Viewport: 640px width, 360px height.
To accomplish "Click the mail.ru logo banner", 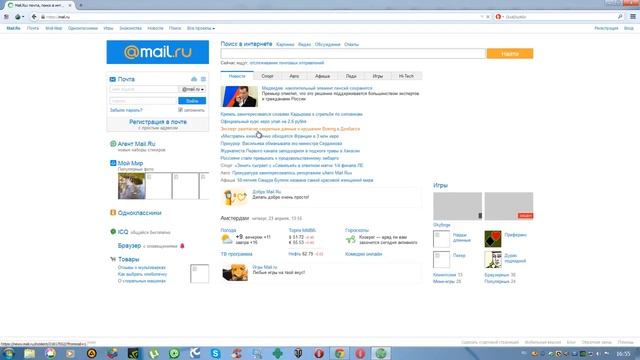I will 158,52.
